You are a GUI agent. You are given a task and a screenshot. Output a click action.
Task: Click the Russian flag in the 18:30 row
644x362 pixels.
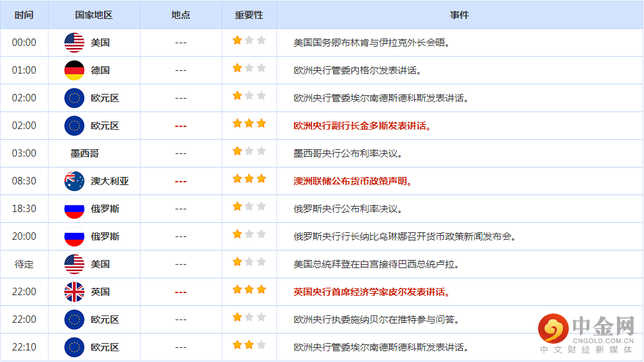pyautogui.click(x=74, y=209)
